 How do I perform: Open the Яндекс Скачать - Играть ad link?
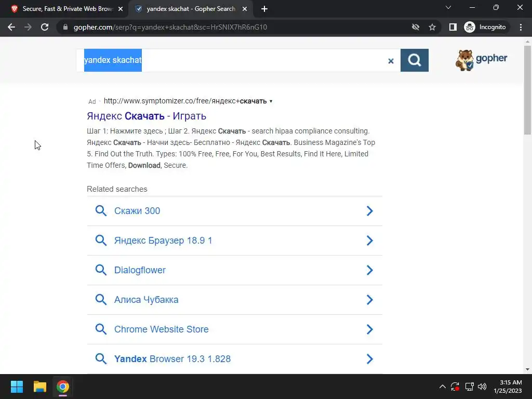147,116
